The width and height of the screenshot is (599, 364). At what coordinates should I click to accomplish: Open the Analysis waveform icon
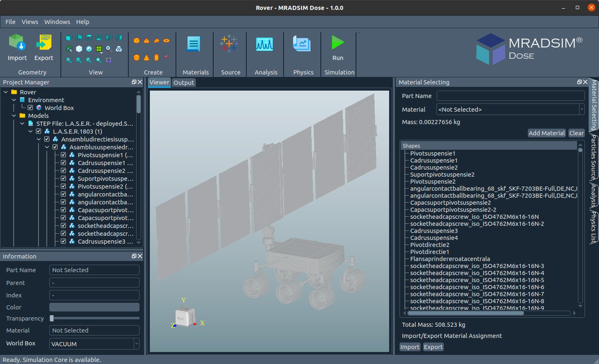point(265,44)
